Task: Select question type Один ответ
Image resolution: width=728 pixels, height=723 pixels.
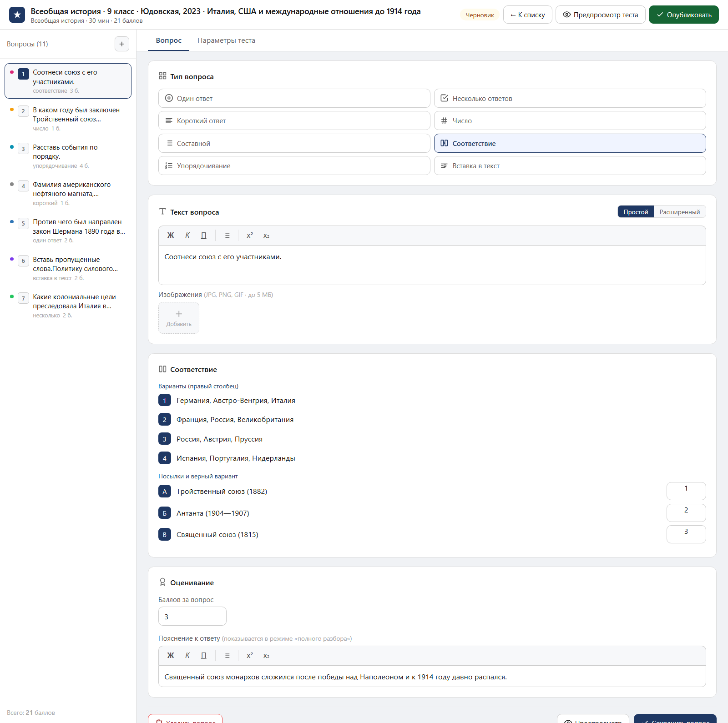Action: coord(294,98)
